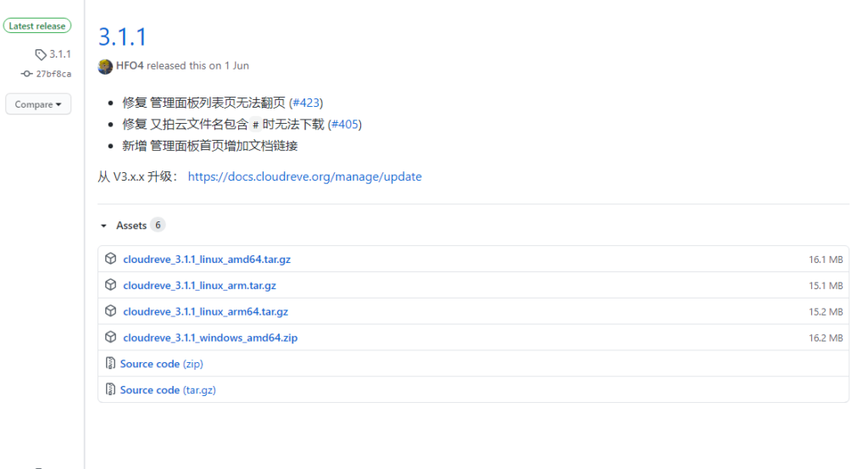Click package icon for linux_arm64 asset

111,310
